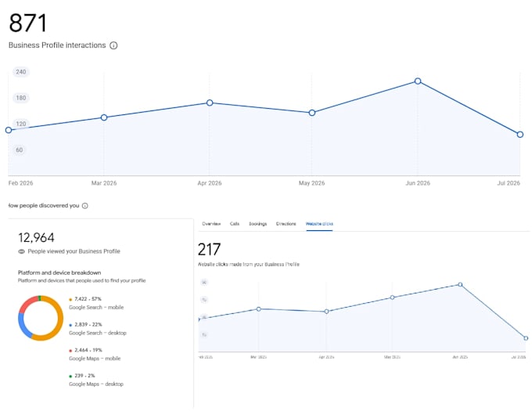Select the May 2026 data point on interactions chart
The image size is (532, 411).
point(312,113)
